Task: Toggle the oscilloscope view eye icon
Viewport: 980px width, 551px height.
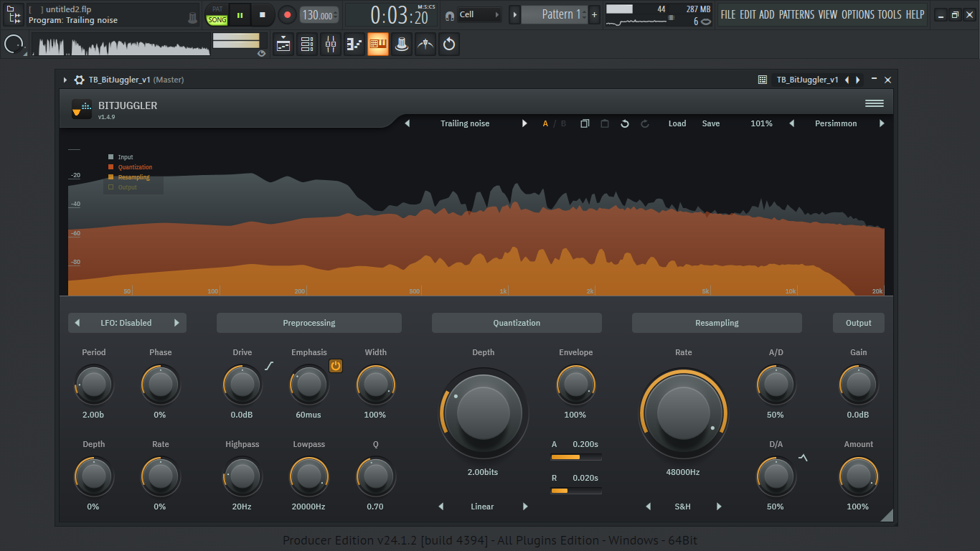Action: pyautogui.click(x=261, y=53)
